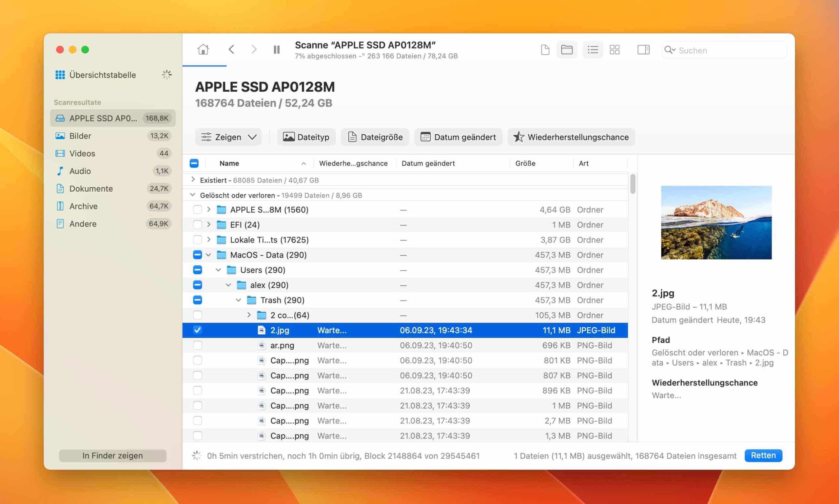Click the Suchen search field
839x504 pixels.
tap(724, 50)
